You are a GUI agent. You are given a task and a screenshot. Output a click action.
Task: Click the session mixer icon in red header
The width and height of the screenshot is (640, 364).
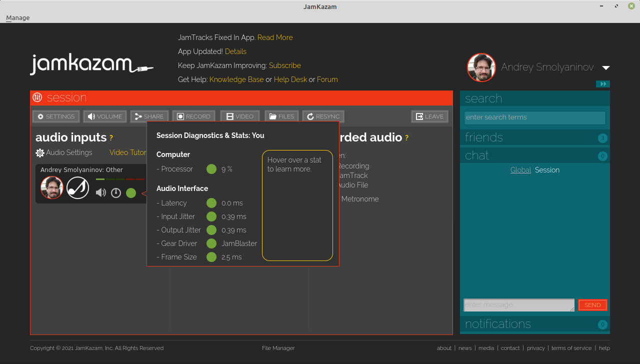pos(37,97)
